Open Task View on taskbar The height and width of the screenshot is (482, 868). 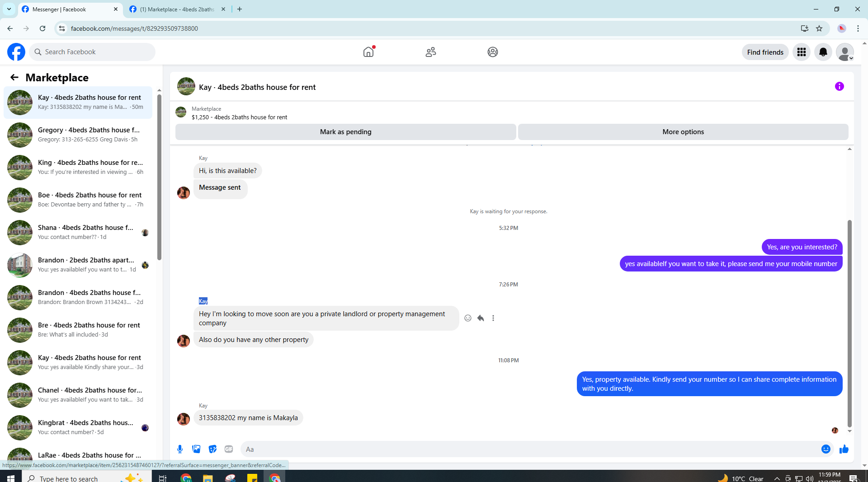163,477
